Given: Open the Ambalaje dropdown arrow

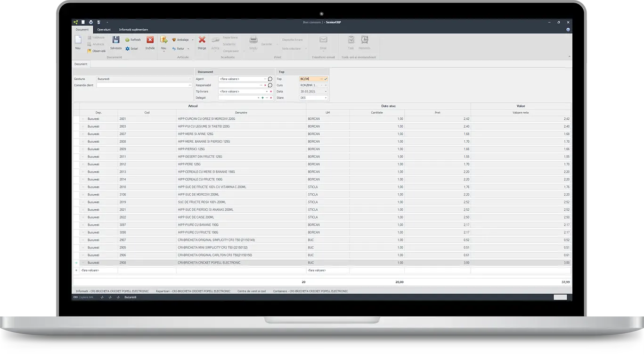Looking at the screenshot, I should pyautogui.click(x=192, y=40).
